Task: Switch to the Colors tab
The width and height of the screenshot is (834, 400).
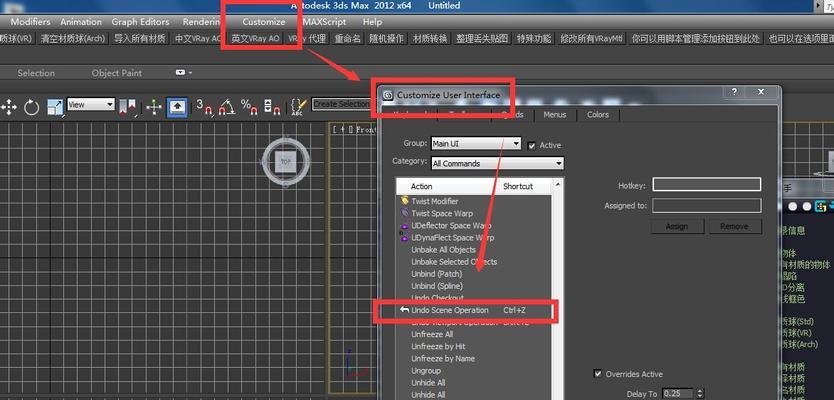Action: [598, 114]
